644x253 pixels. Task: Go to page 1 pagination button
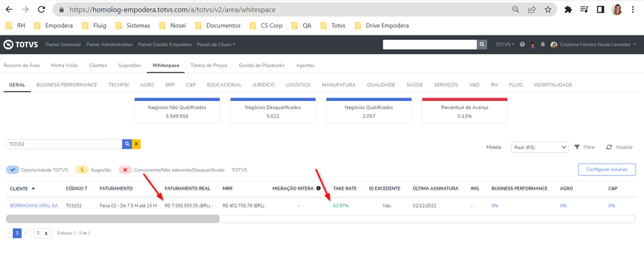click(x=17, y=233)
